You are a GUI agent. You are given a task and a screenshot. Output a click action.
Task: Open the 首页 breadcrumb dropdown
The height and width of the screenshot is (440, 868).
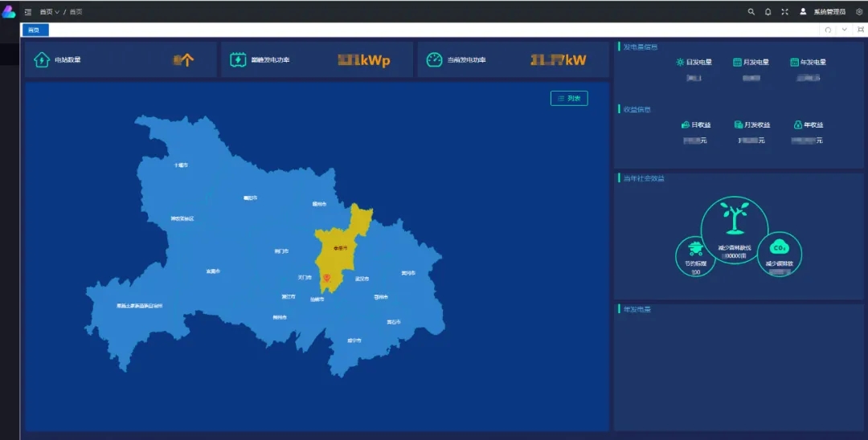pyautogui.click(x=50, y=12)
